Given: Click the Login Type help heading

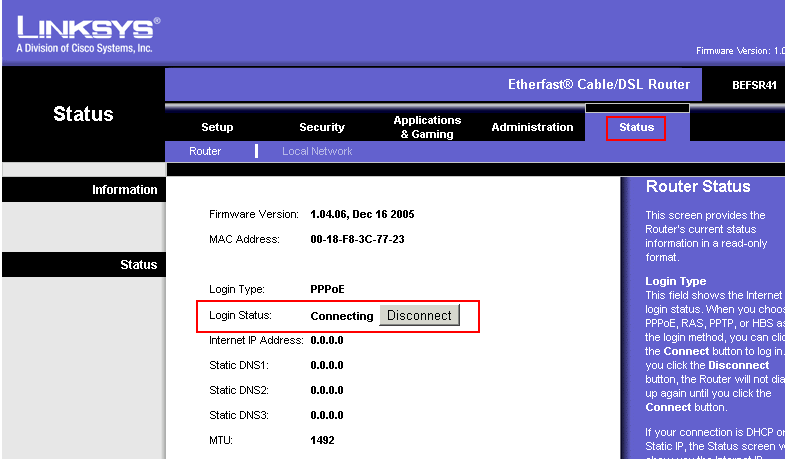Looking at the screenshot, I should pos(675,281).
